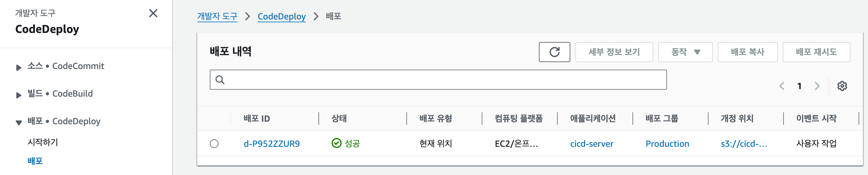The width and height of the screenshot is (868, 175).
Task: Click the green 성공 status icon
Action: click(x=336, y=143)
